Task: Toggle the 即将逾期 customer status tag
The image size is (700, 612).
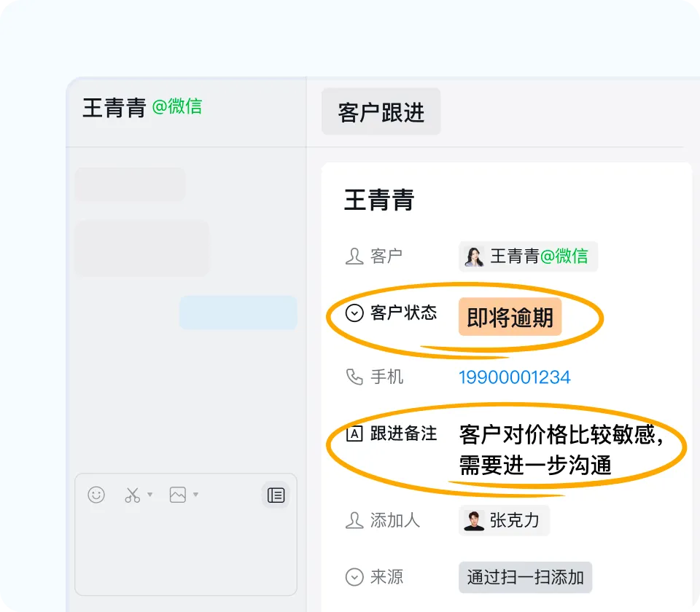Action: pos(510,317)
